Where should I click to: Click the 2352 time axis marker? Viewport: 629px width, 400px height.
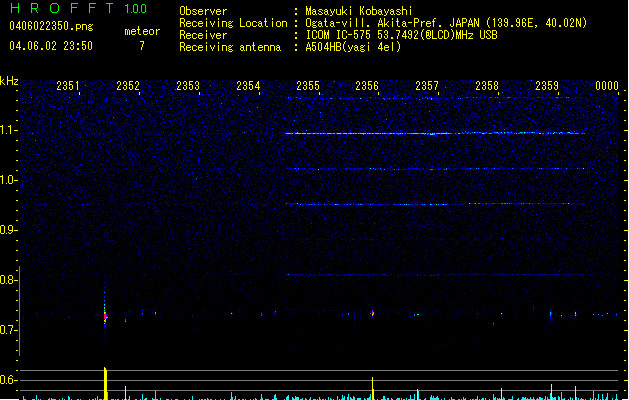pyautogui.click(x=128, y=86)
